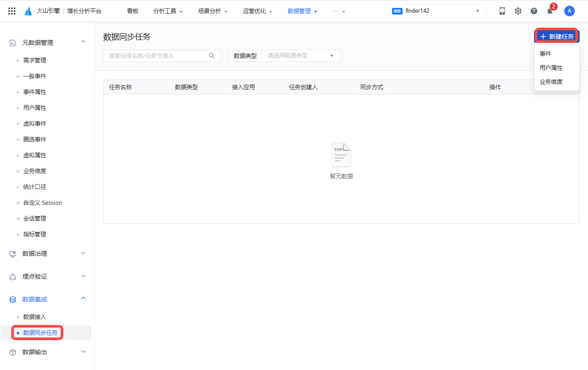Click the task name search field
The image size is (588, 370).
(x=156, y=56)
